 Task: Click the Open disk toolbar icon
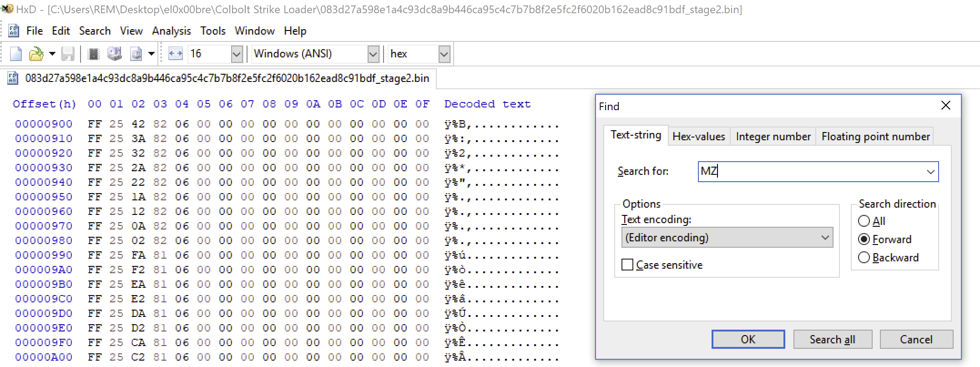click(x=114, y=54)
